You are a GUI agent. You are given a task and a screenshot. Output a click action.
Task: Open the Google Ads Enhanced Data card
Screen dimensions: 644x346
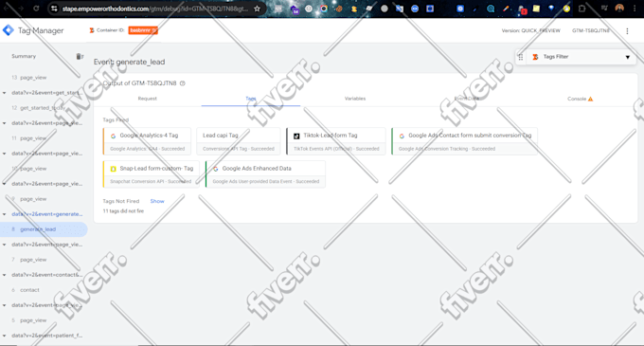tap(265, 174)
